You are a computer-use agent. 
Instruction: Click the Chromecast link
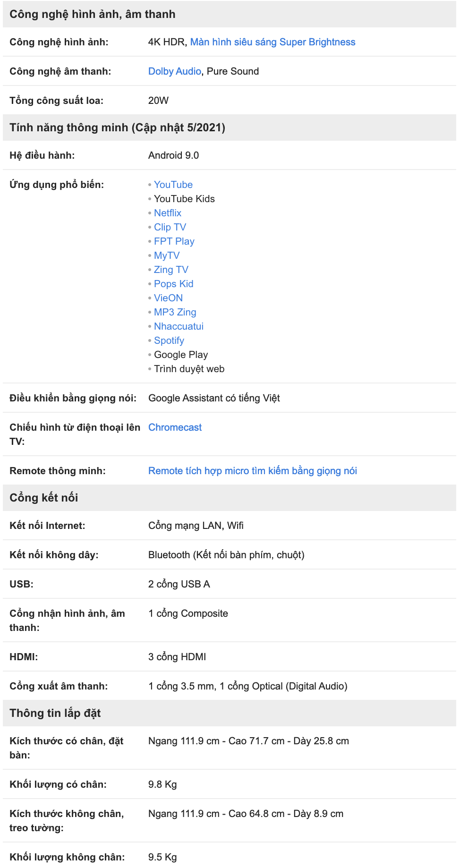point(175,427)
